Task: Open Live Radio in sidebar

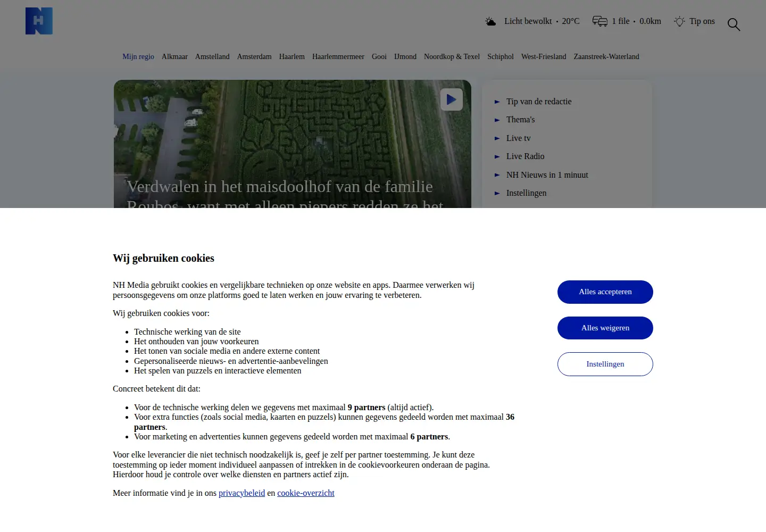Action: (x=526, y=156)
